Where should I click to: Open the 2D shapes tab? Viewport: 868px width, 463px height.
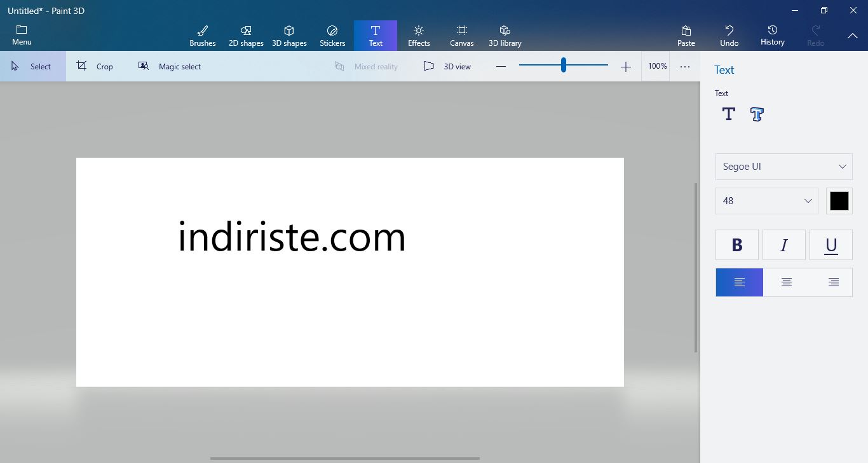(x=246, y=36)
